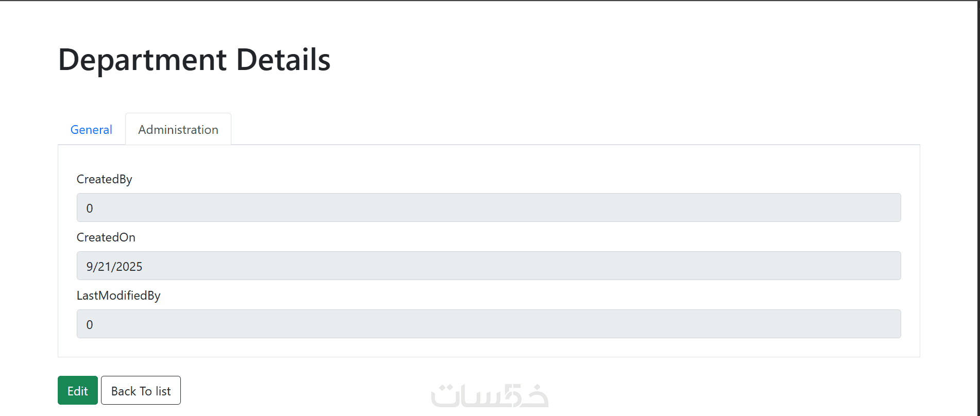Image resolution: width=980 pixels, height=416 pixels.
Task: Click the 0 value under LastModifiedBy
Action: 90,325
